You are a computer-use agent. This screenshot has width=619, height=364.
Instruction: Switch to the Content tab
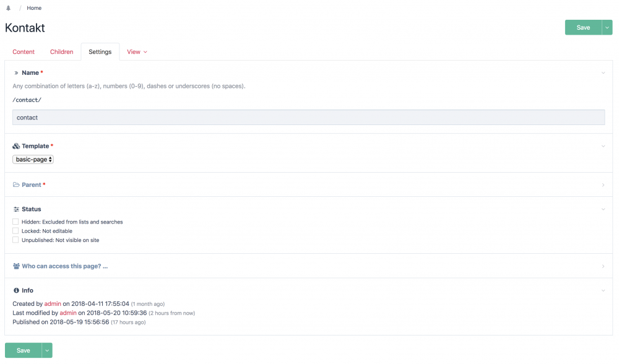24,52
